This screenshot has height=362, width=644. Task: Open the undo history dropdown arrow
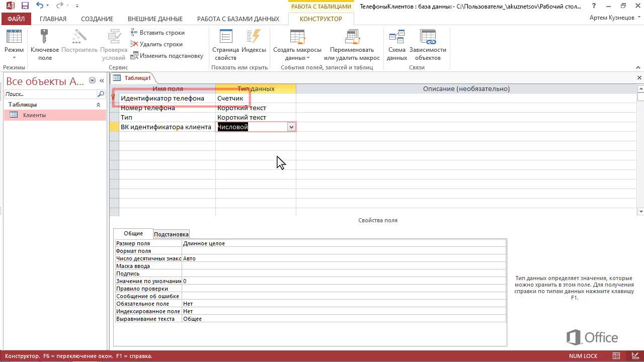point(47,6)
